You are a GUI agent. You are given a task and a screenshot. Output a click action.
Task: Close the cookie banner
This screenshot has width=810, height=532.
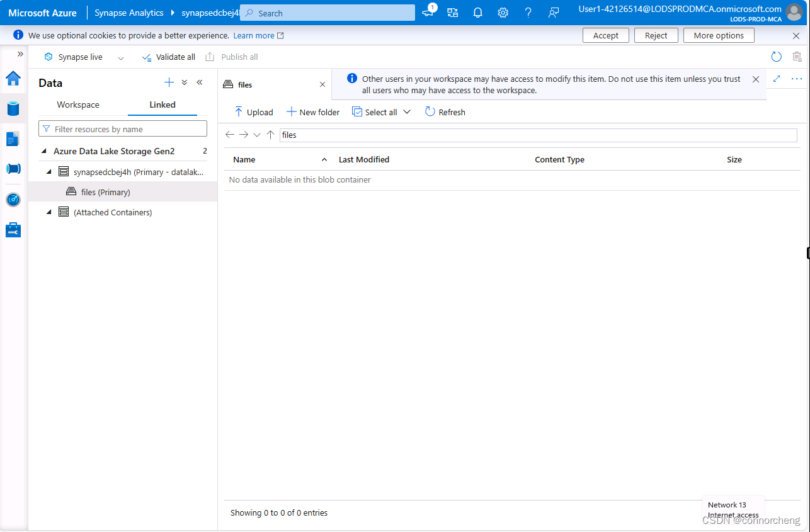click(796, 36)
